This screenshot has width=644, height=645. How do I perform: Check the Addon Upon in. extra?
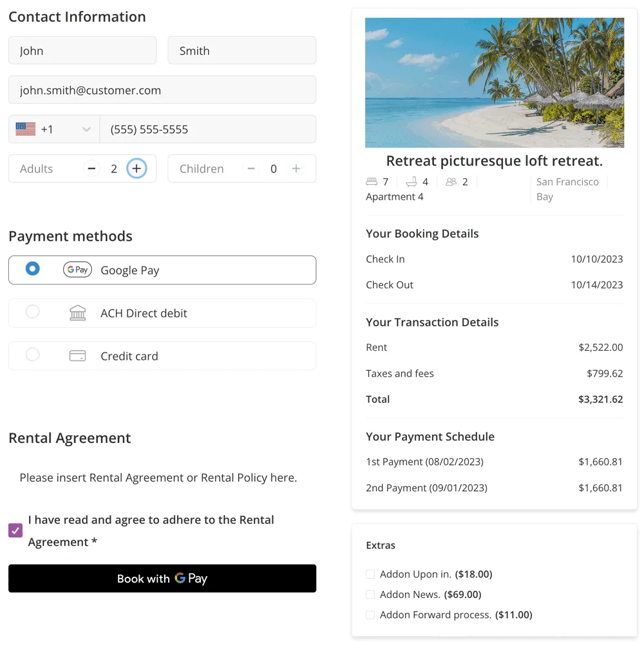pyautogui.click(x=370, y=574)
